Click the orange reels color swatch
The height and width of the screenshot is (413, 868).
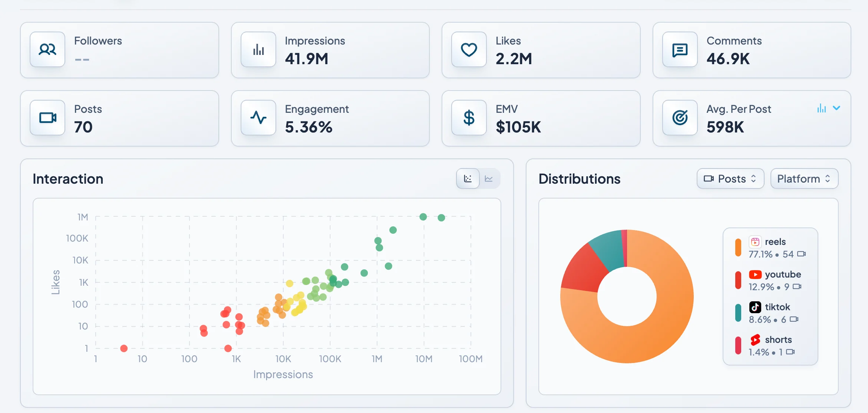(738, 248)
